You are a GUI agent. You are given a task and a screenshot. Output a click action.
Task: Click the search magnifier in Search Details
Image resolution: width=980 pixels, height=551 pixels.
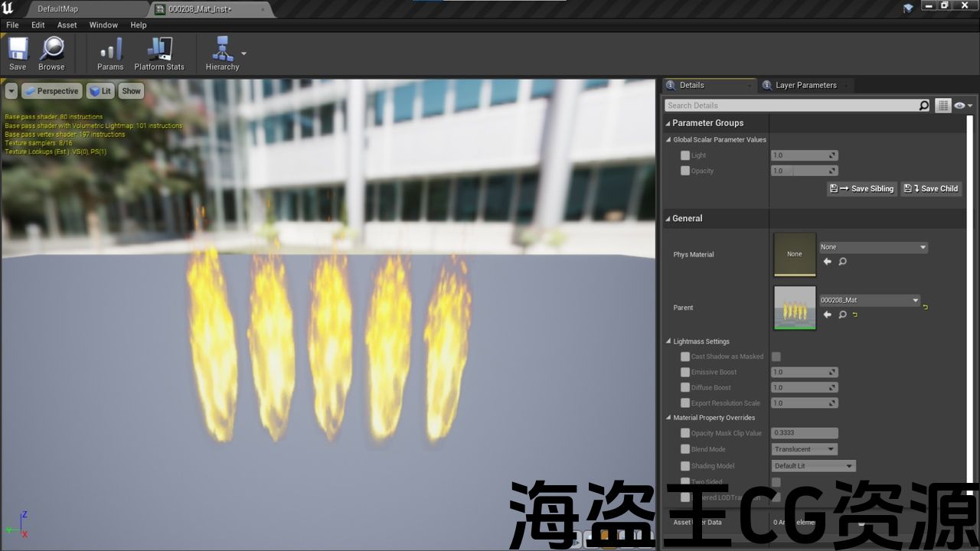(924, 106)
